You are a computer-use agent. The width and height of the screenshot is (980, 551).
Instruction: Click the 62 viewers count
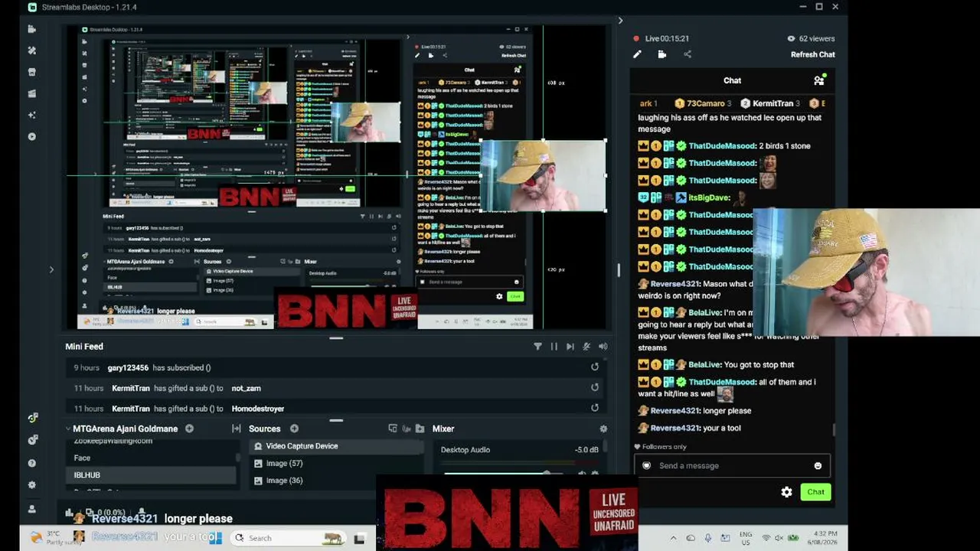(812, 38)
